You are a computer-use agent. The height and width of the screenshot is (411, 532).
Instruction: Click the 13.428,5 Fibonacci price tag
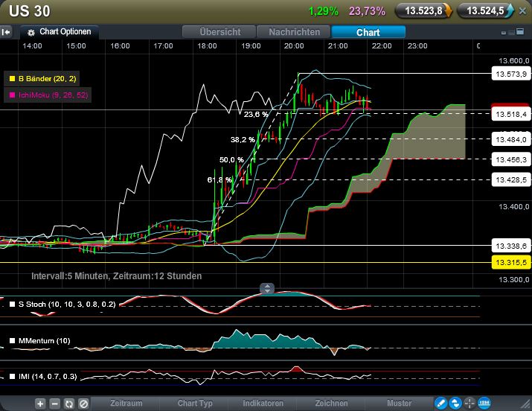(511, 179)
